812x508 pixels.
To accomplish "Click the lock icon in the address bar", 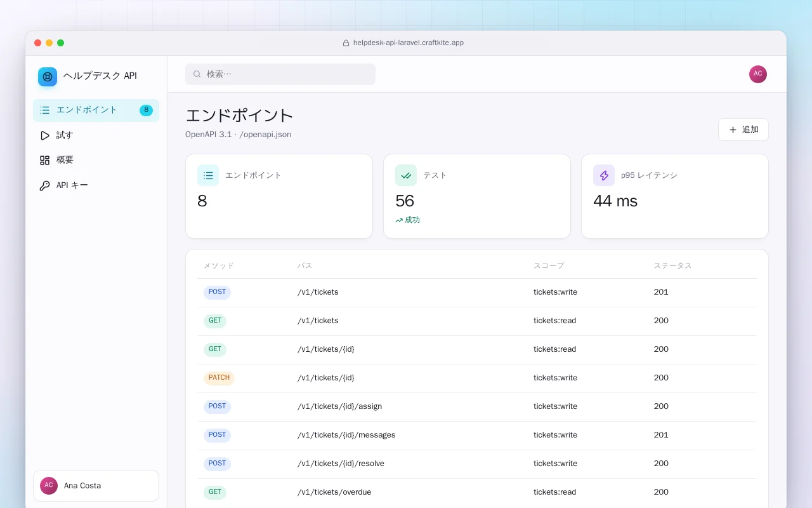I will click(x=346, y=43).
